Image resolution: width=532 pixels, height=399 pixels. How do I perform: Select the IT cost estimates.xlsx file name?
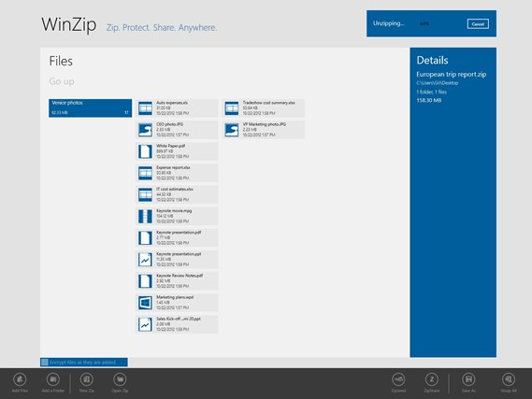tap(175, 189)
